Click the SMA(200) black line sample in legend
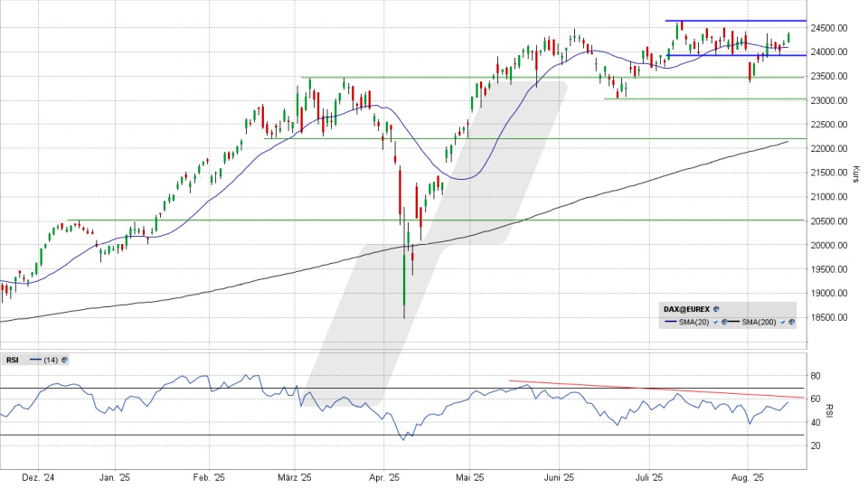 pyautogui.click(x=734, y=322)
